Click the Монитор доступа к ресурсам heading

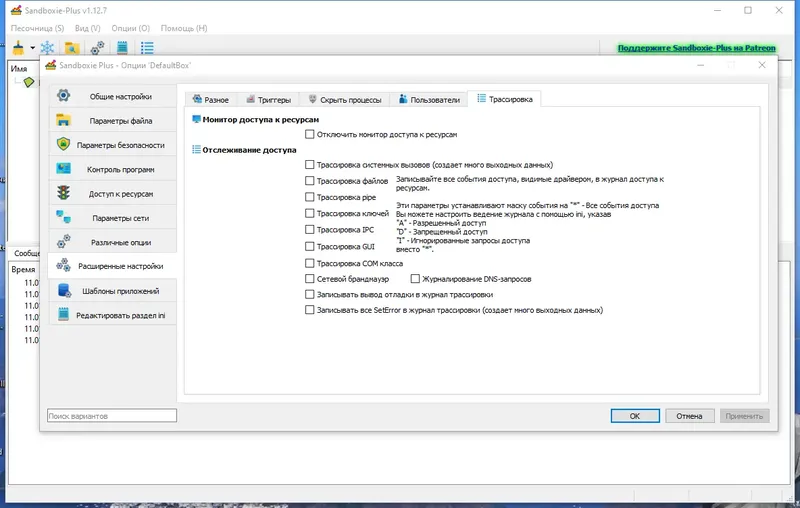pyautogui.click(x=260, y=119)
